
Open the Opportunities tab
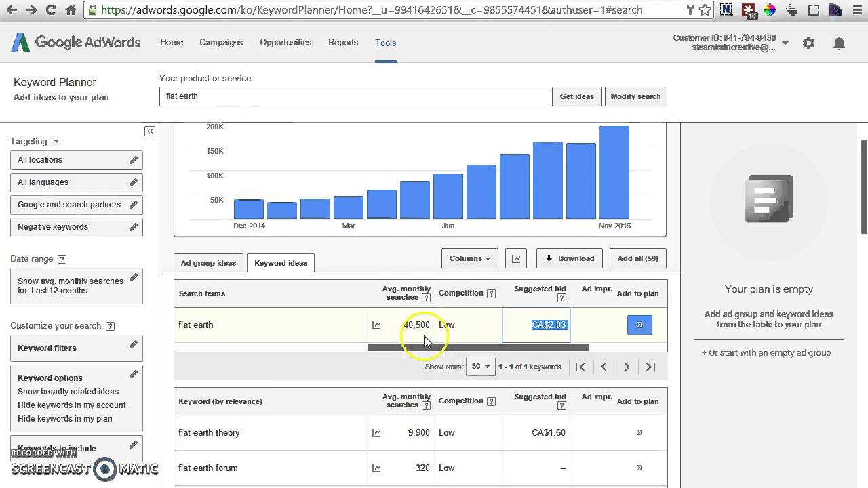click(285, 42)
